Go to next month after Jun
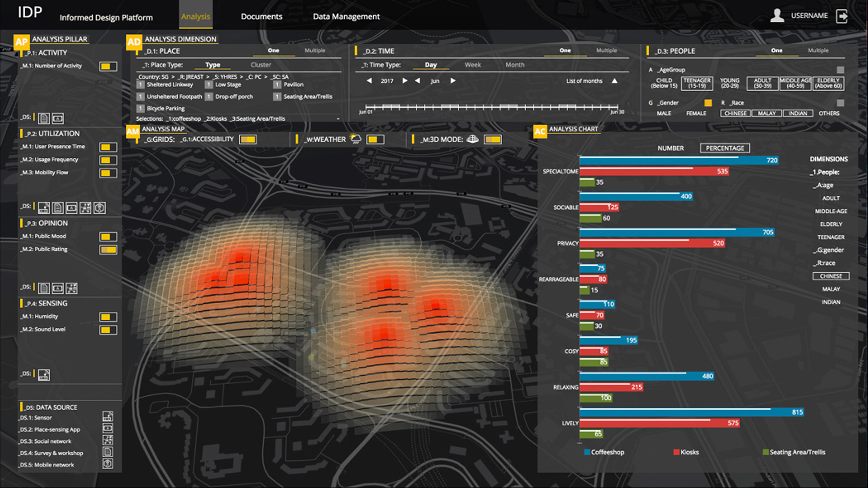The image size is (868, 488). tap(453, 81)
